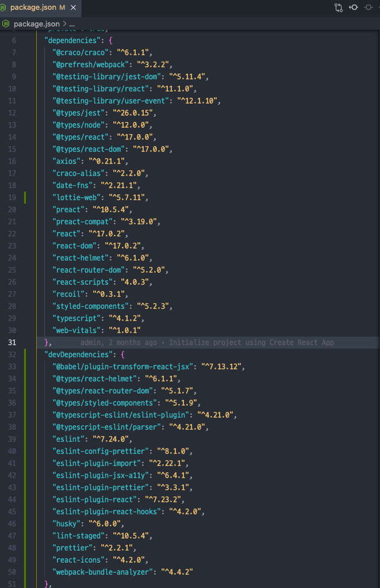Click package.json in the breadcrumb

pos(37,24)
